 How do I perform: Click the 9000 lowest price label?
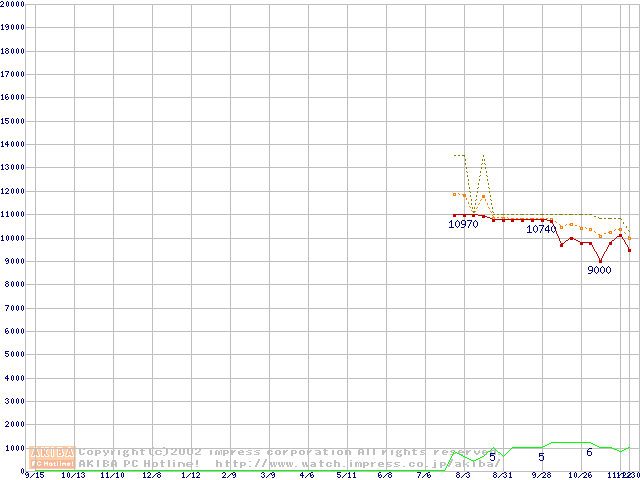[599, 270]
